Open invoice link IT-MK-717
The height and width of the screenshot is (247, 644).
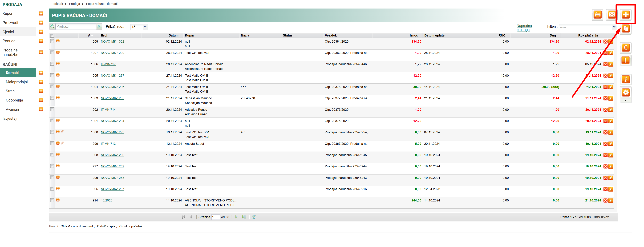(108, 64)
